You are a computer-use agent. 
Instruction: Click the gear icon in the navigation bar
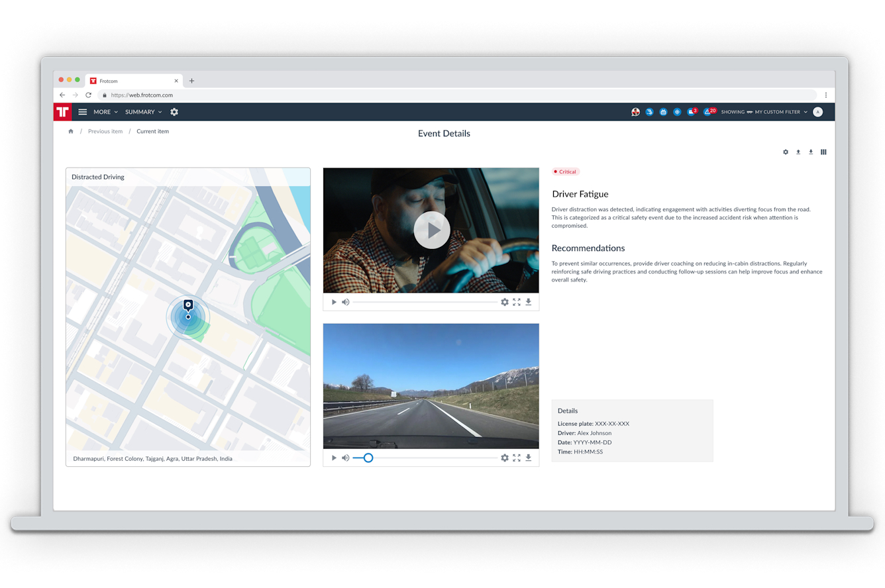[174, 112]
